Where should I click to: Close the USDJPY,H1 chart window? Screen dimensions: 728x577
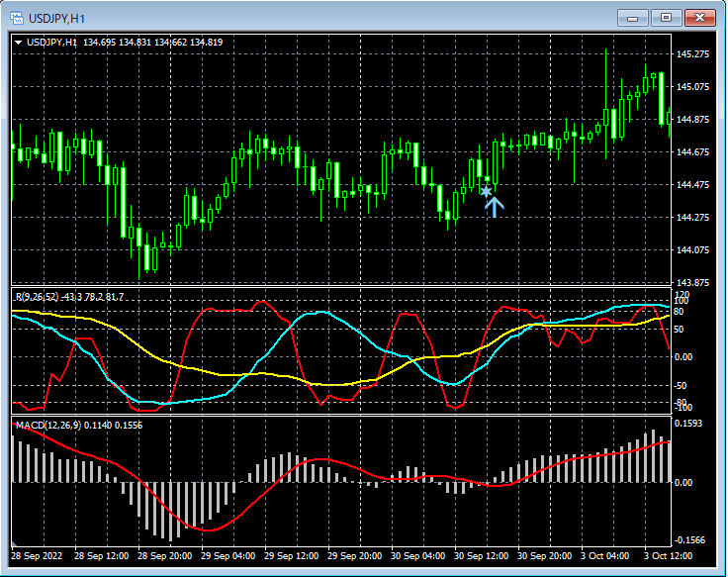coord(699,17)
